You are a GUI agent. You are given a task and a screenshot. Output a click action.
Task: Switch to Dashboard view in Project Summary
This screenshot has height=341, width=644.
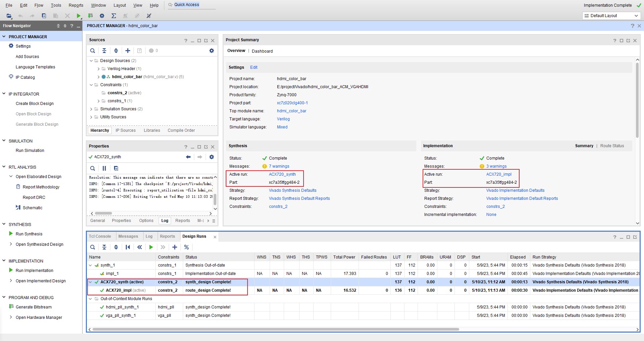[x=262, y=51]
